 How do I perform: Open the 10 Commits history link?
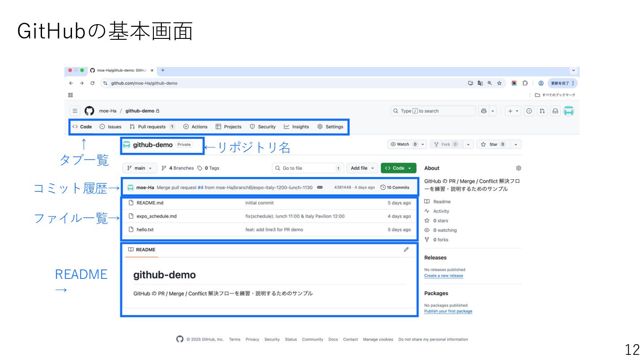click(x=395, y=187)
